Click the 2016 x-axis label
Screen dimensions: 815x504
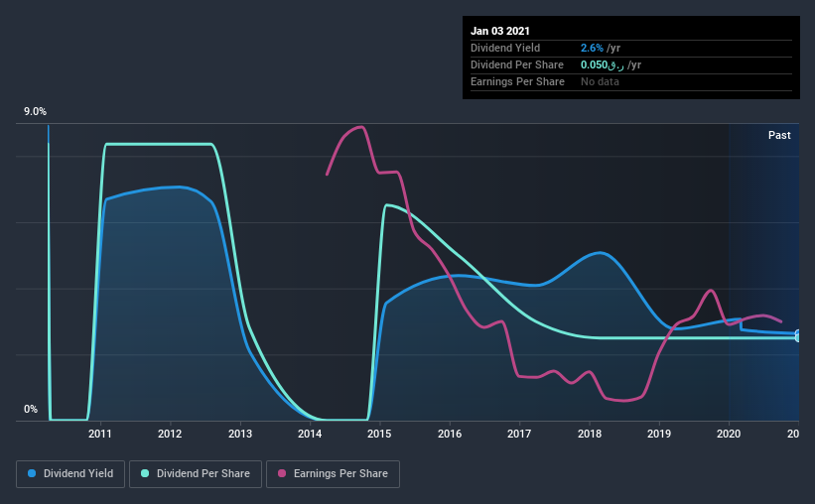pyautogui.click(x=450, y=434)
